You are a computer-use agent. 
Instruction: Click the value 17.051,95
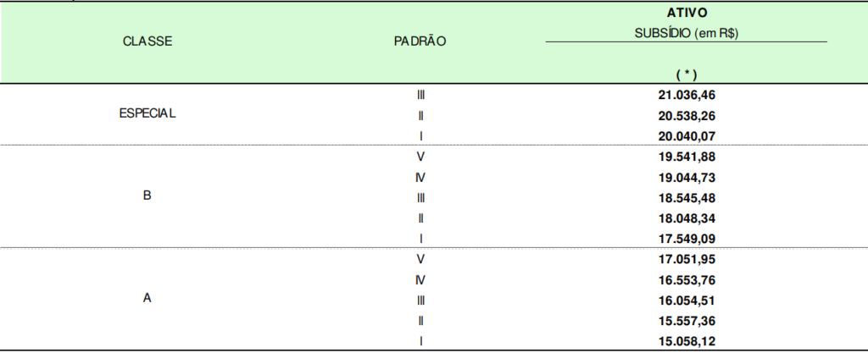687,260
